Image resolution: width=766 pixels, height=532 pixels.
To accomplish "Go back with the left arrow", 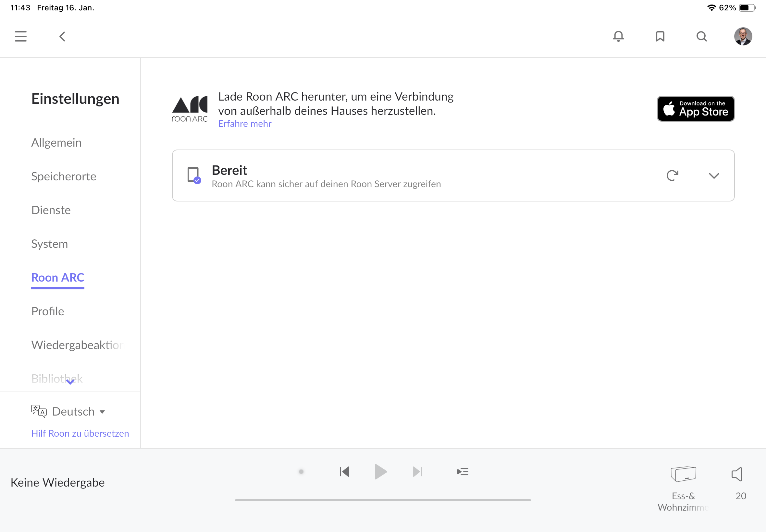I will (x=62, y=36).
